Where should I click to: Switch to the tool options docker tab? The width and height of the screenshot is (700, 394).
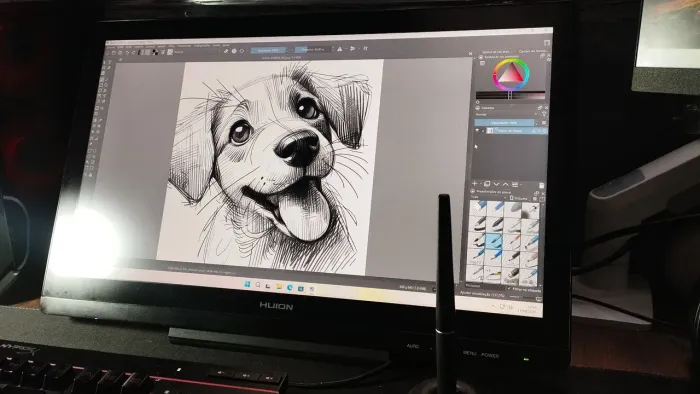click(x=533, y=51)
